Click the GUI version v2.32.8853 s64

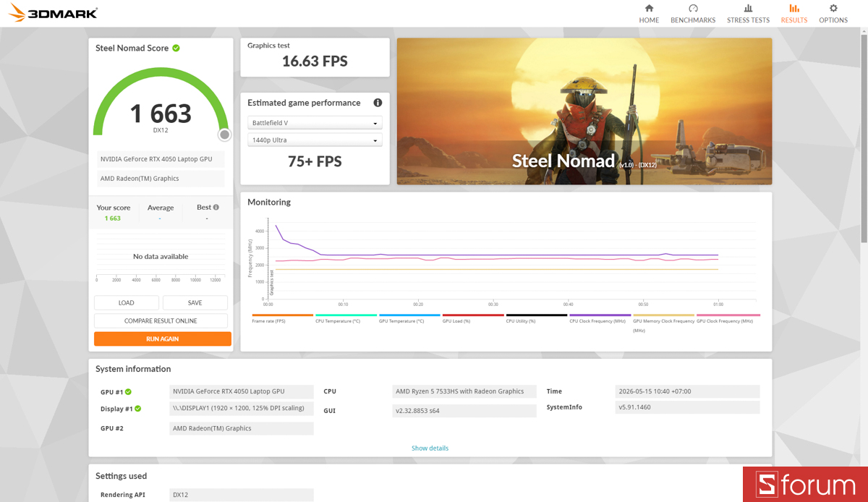point(464,411)
